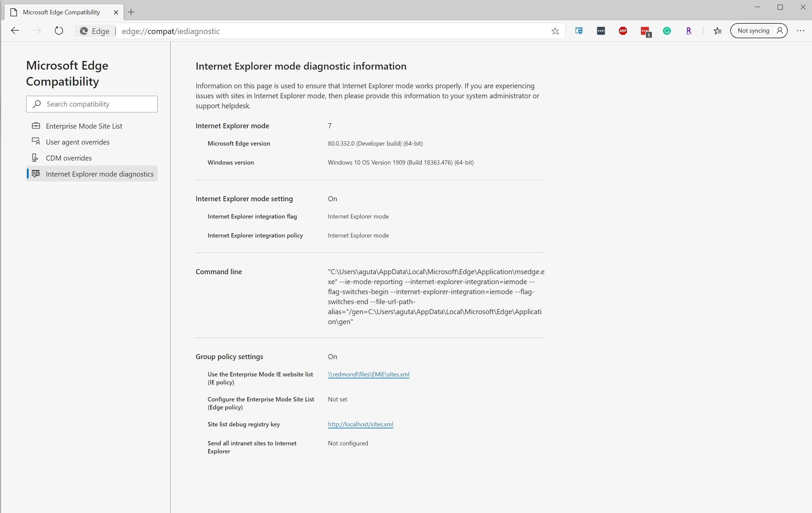Screen dimensions: 812x513
Task: Open the Adblock Plus extension
Action: click(x=623, y=31)
